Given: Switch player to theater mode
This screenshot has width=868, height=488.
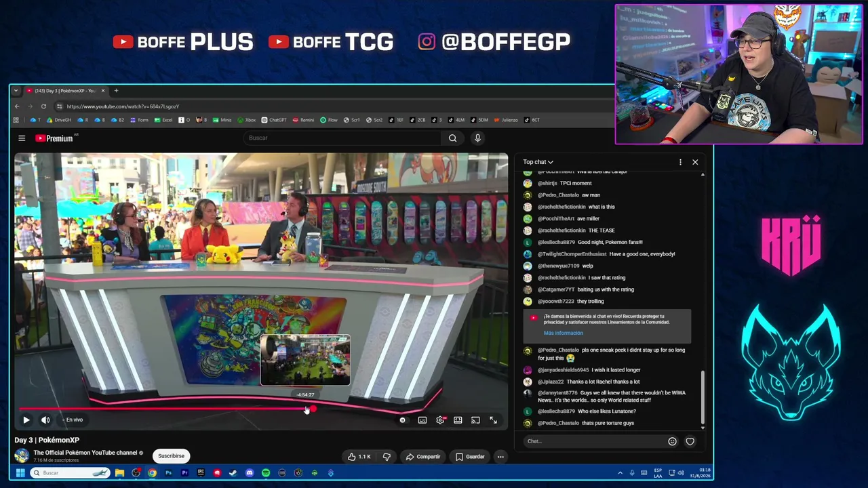Looking at the screenshot, I should tap(458, 420).
